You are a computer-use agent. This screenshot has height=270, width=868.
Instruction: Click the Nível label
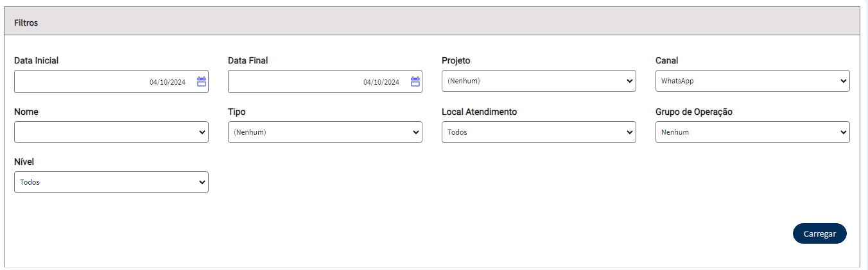24,162
